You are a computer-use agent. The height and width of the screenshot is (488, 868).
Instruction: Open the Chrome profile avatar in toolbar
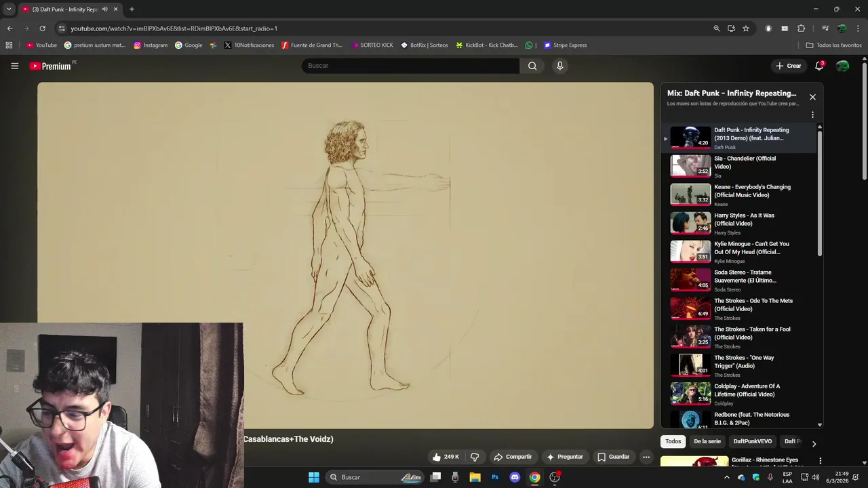coord(842,28)
